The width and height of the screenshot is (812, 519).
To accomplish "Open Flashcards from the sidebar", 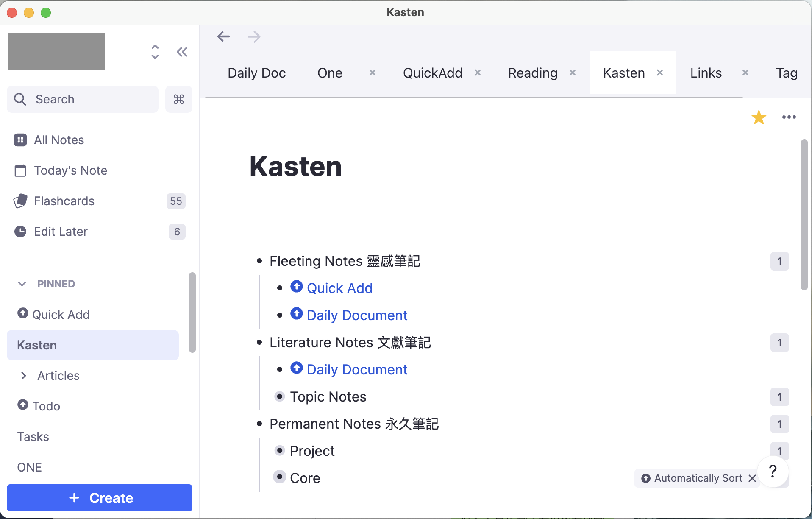I will [x=64, y=201].
